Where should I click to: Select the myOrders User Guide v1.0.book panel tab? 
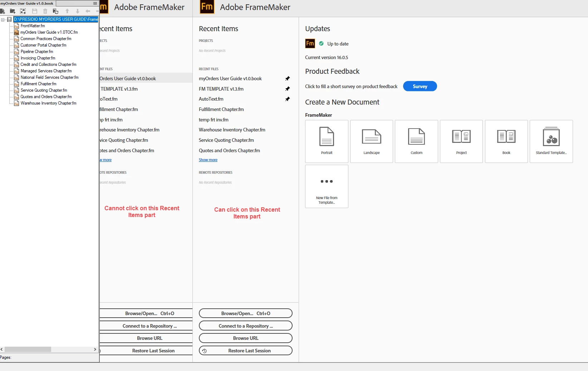(27, 3)
